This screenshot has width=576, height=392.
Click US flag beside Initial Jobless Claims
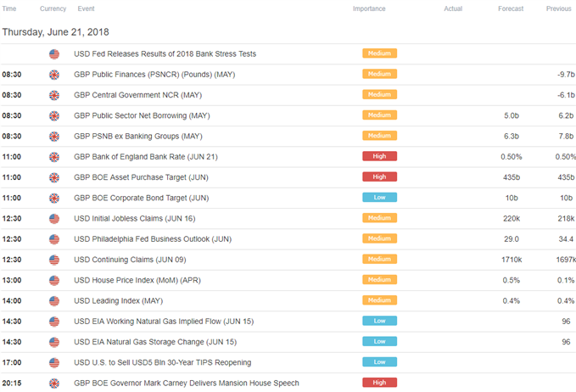coord(54,219)
